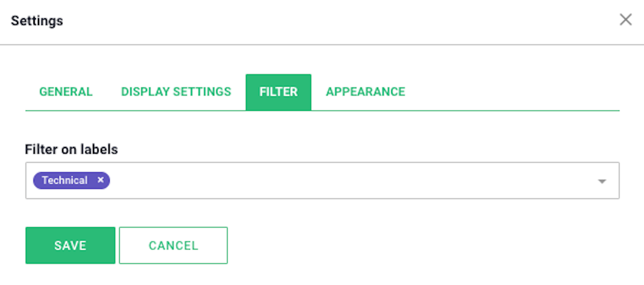
Task: Click the Cancel button
Action: (x=173, y=246)
